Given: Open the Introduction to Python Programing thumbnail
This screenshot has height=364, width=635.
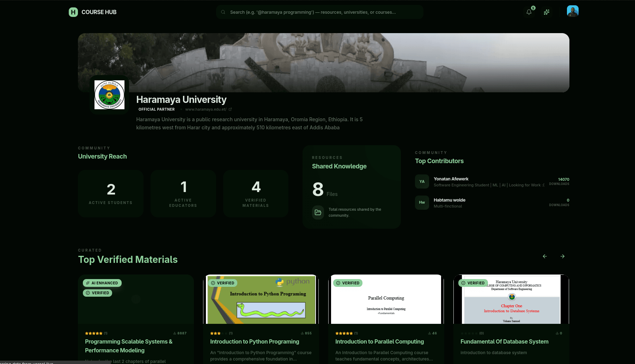Looking at the screenshot, I should 261,299.
